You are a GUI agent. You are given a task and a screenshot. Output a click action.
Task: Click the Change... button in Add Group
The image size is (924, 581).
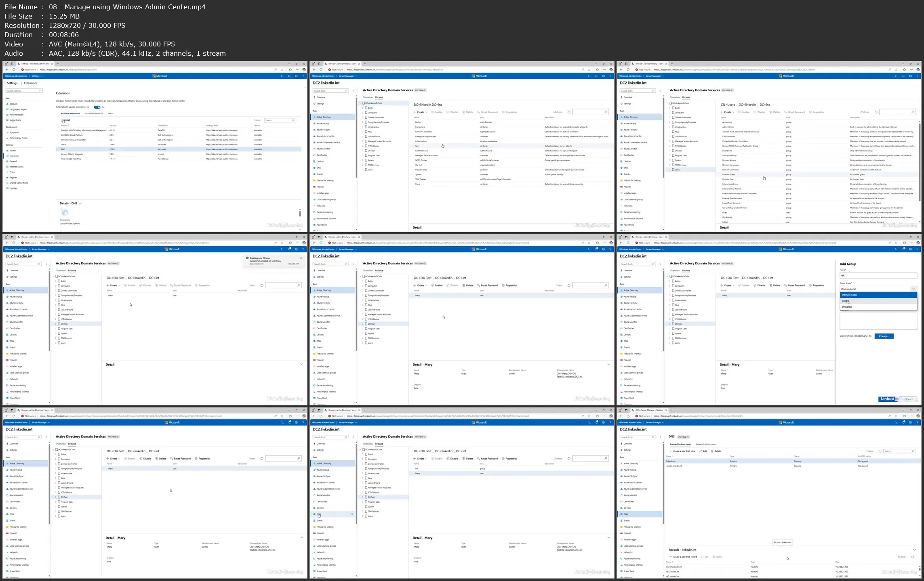point(884,336)
